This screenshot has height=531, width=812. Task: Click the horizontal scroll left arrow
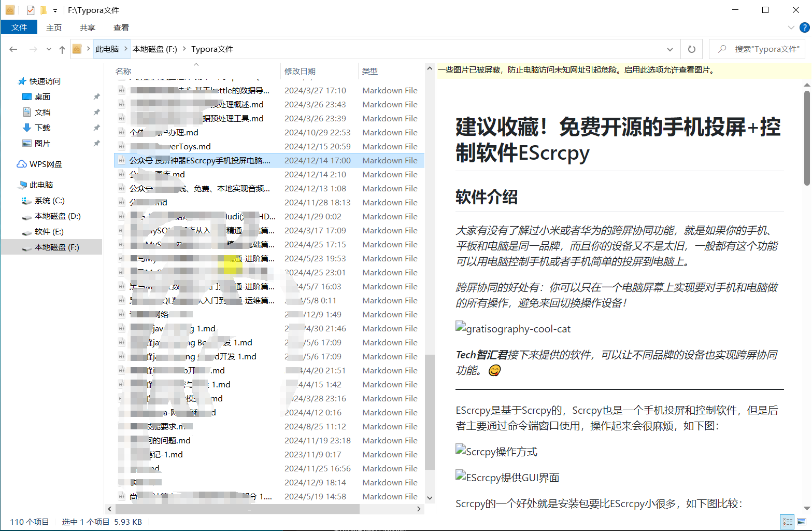(x=109, y=509)
